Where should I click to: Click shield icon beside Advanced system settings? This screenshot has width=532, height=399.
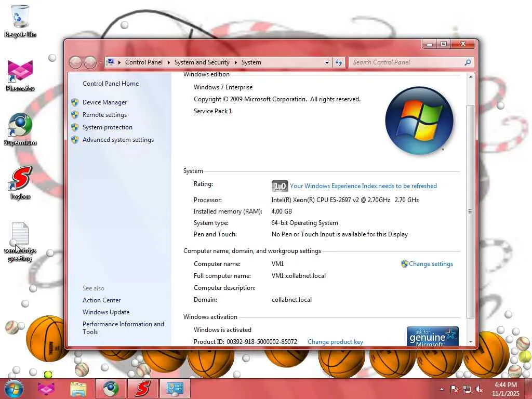(75, 140)
